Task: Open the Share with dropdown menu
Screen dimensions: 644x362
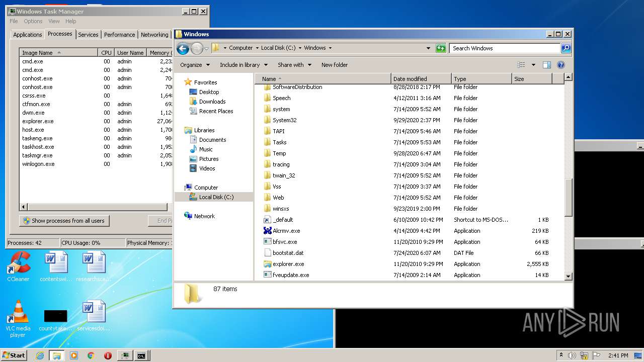Action: (x=294, y=65)
